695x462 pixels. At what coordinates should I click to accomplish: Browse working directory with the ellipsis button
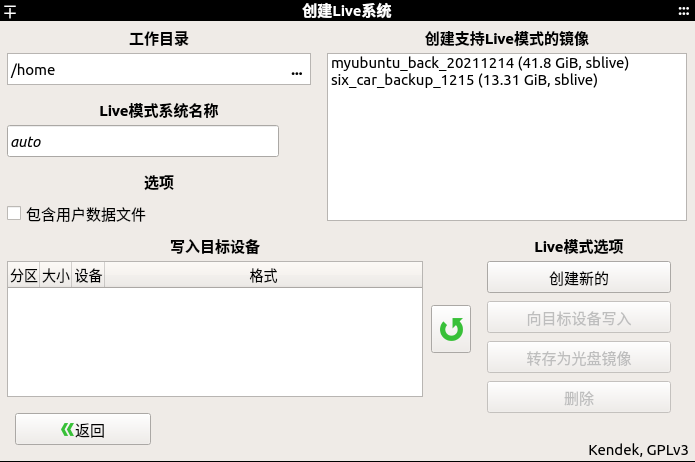click(297, 70)
